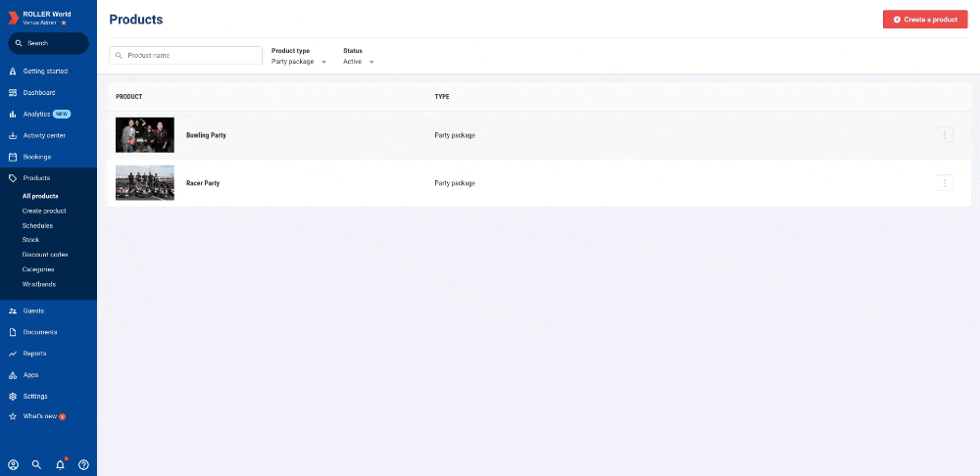Click the Settings gear icon
Image resolution: width=980 pixels, height=476 pixels.
13,396
